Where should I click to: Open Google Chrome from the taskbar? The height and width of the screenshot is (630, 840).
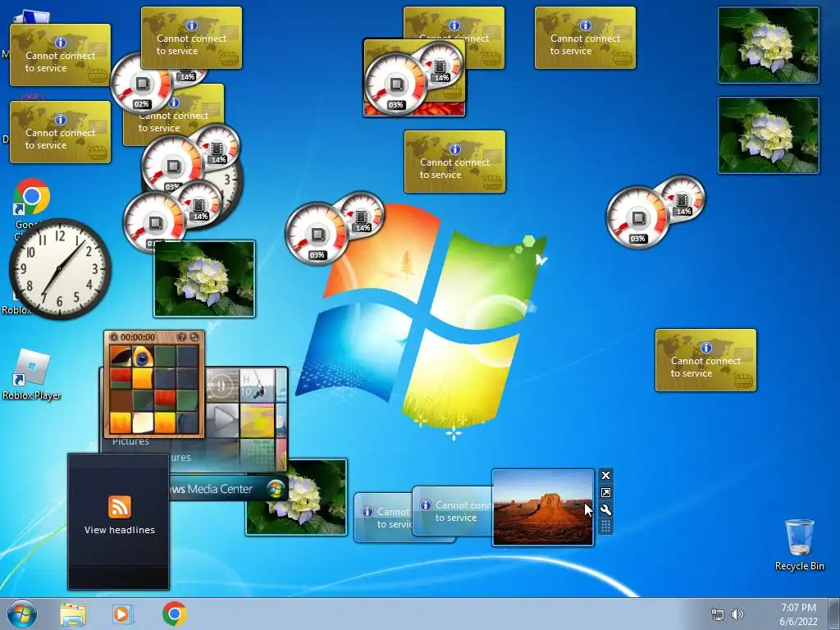click(x=175, y=614)
